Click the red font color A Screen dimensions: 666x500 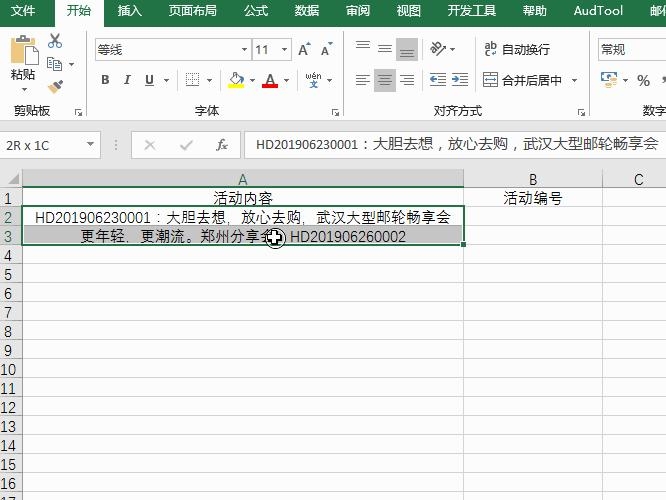pyautogui.click(x=270, y=80)
